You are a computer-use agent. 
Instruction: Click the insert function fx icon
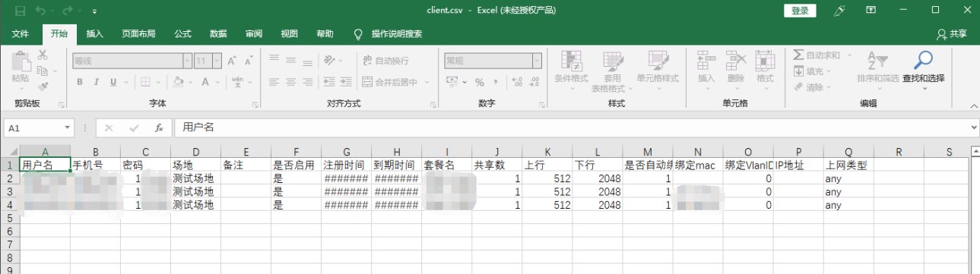pos(159,128)
